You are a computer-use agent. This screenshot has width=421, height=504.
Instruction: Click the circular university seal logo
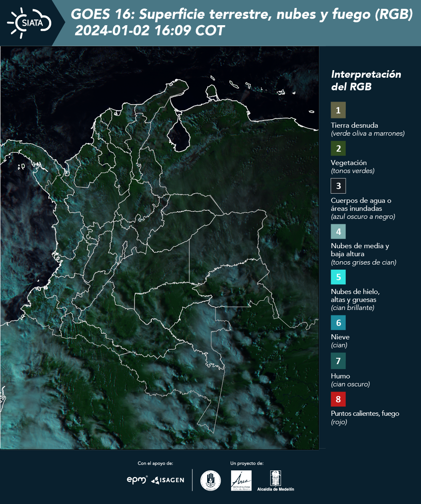[x=210, y=480]
